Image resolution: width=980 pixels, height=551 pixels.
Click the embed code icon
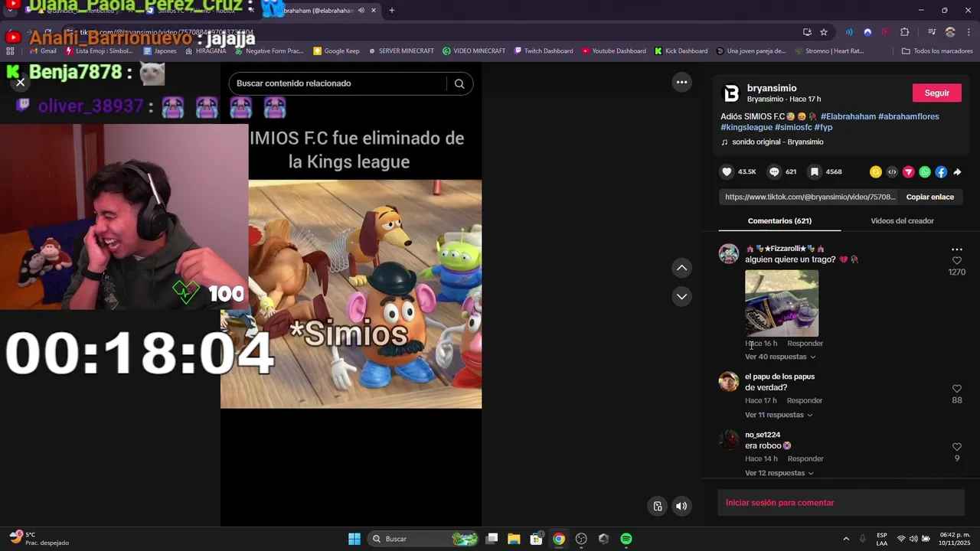click(x=892, y=172)
